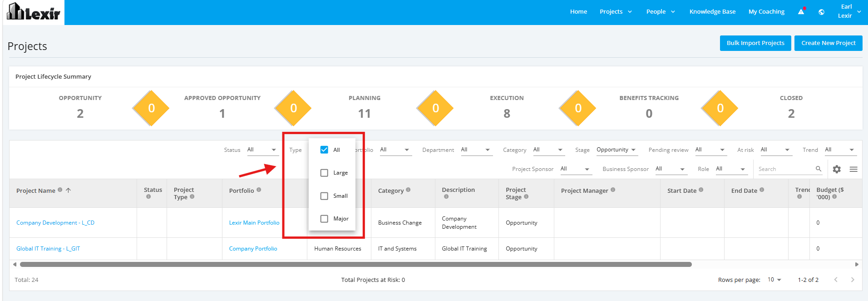The height and width of the screenshot is (301, 868).
Task: Check the Small type checkbox
Action: [x=324, y=196]
